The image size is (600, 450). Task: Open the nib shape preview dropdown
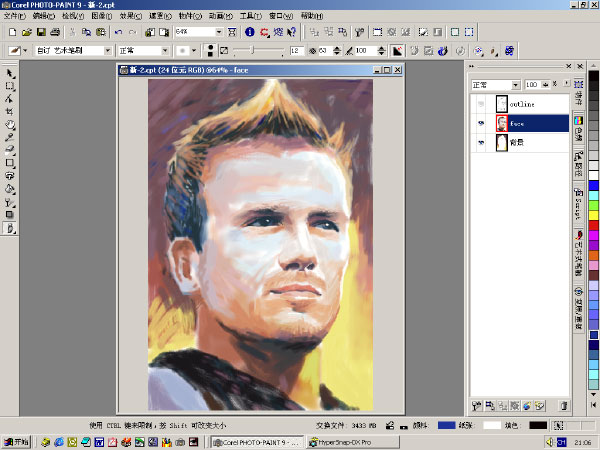[194, 51]
